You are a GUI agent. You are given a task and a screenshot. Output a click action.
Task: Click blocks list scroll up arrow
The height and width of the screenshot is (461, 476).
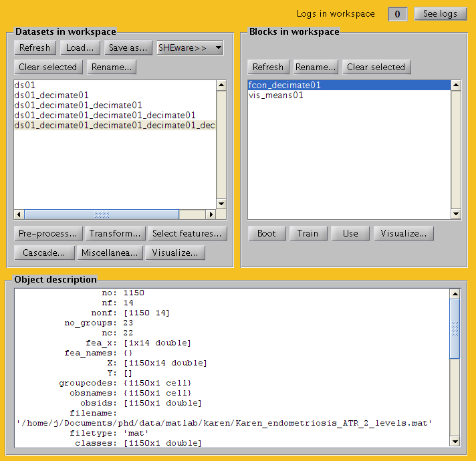456,86
